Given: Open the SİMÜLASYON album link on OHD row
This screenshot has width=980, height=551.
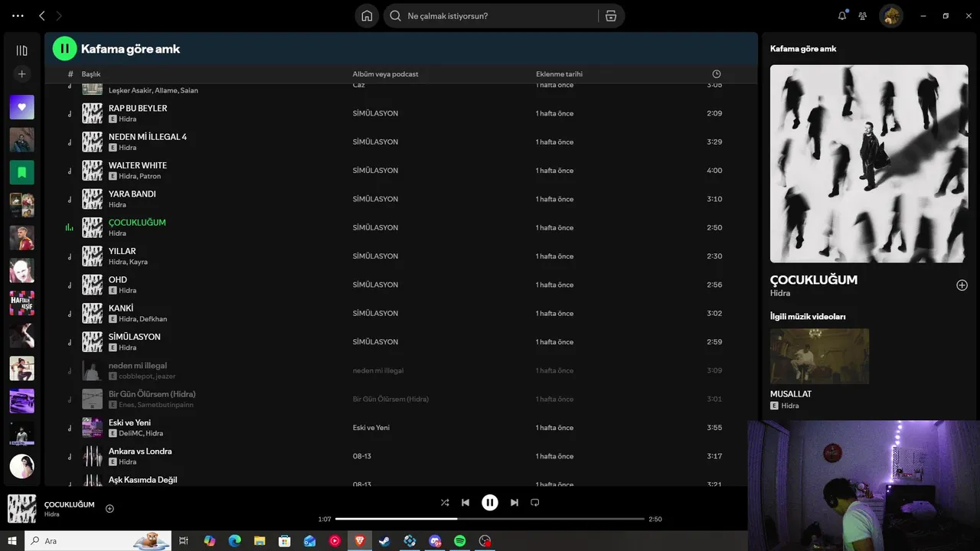Looking at the screenshot, I should [x=375, y=285].
